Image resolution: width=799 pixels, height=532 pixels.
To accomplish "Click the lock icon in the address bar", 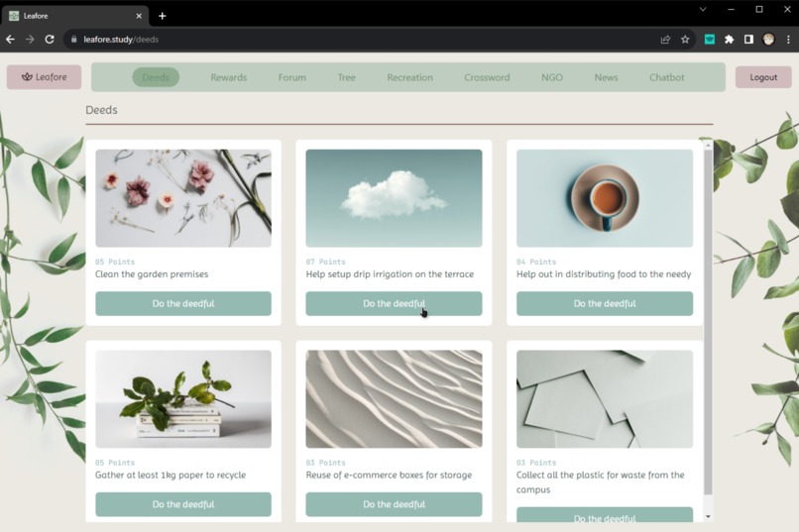I will (x=74, y=40).
